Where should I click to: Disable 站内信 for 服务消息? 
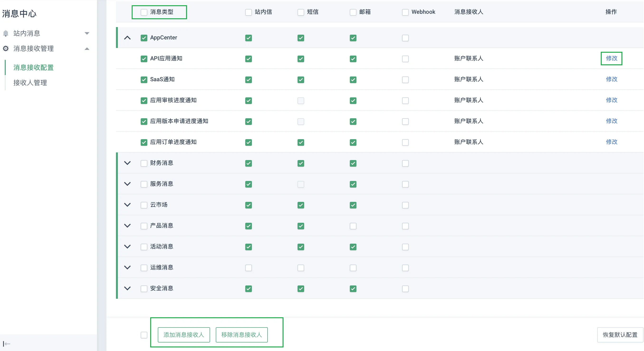(x=249, y=184)
